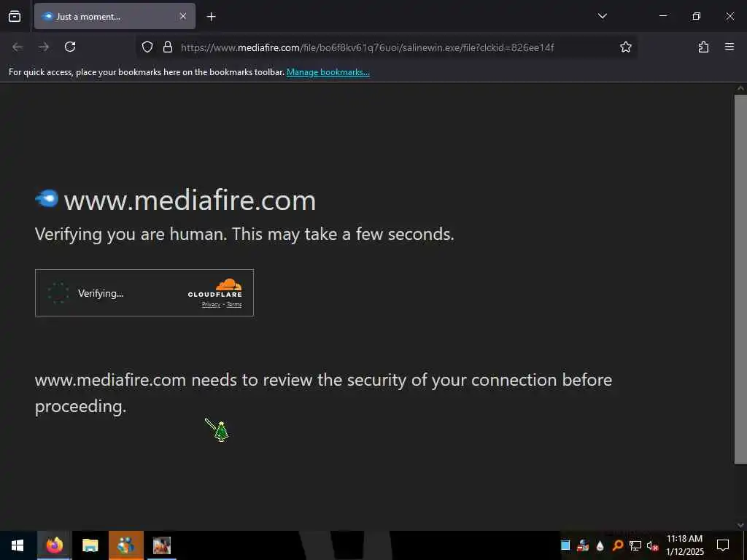The height and width of the screenshot is (560, 747).
Task: Click the Verifying spinner indicator
Action: pos(58,293)
